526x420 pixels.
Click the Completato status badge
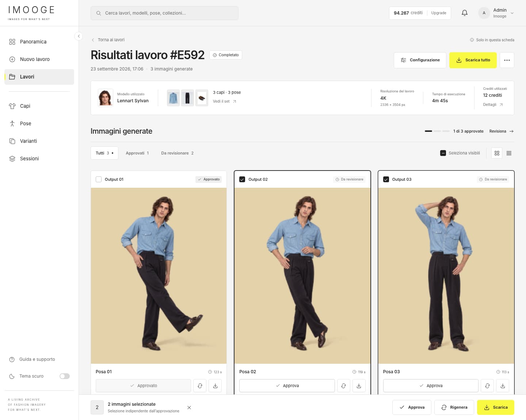226,55
